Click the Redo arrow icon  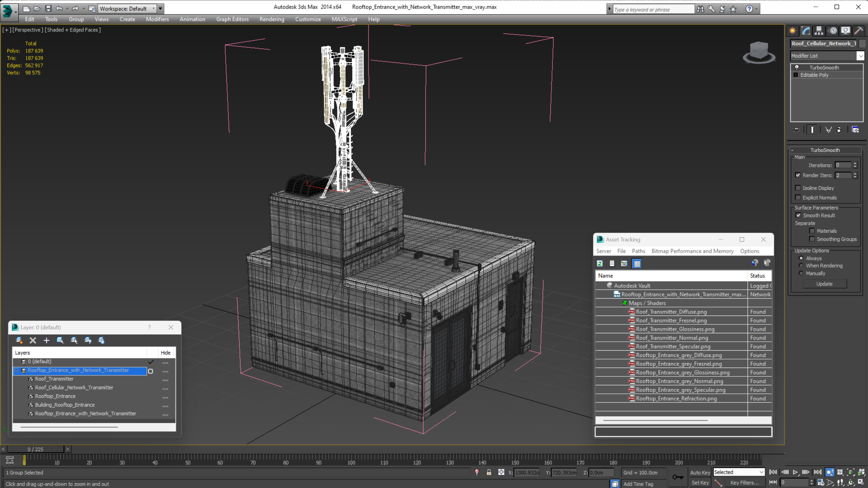pyautogui.click(x=75, y=9)
